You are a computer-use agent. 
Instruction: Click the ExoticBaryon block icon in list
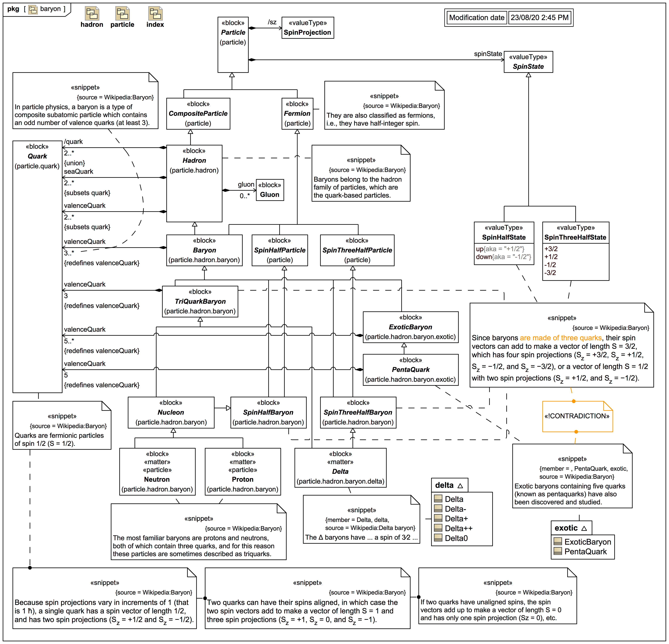558,542
